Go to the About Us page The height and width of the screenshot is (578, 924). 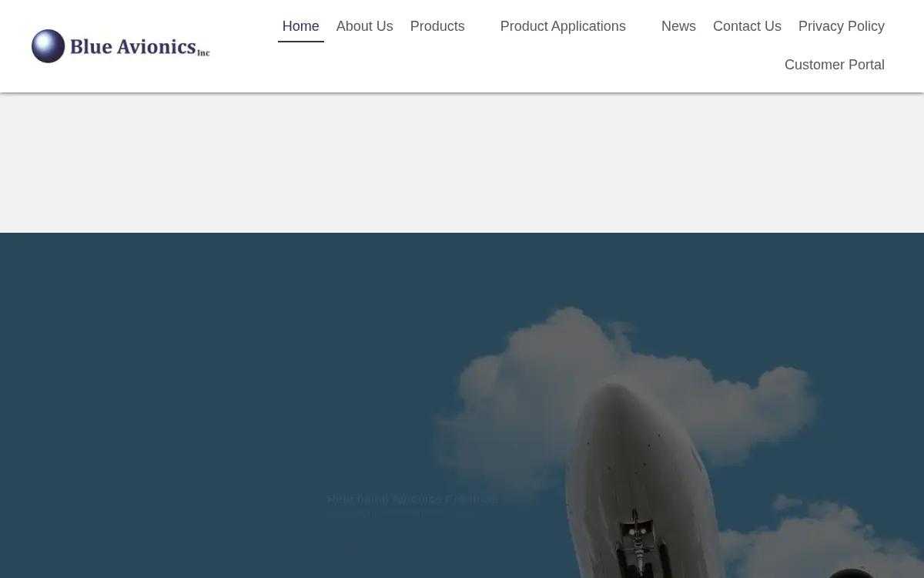coord(364,26)
